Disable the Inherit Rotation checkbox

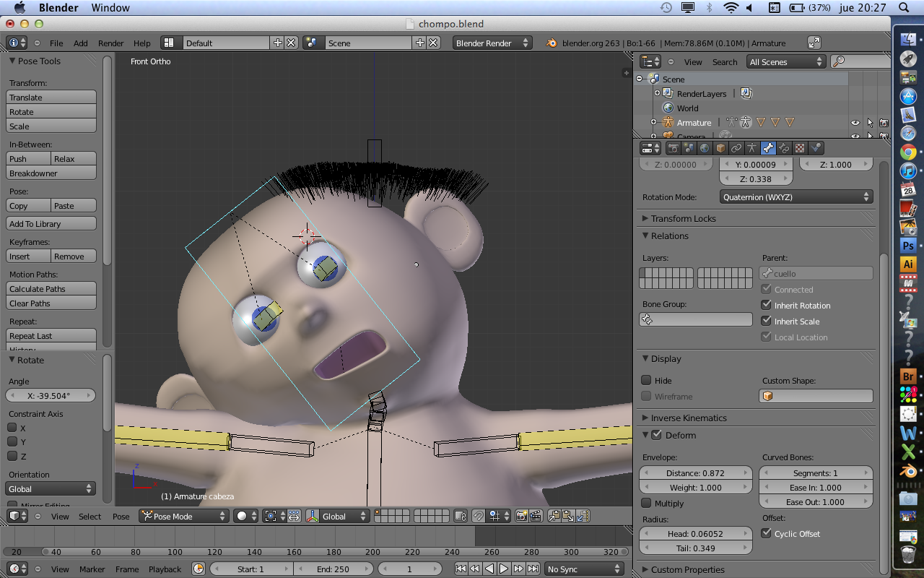point(767,306)
